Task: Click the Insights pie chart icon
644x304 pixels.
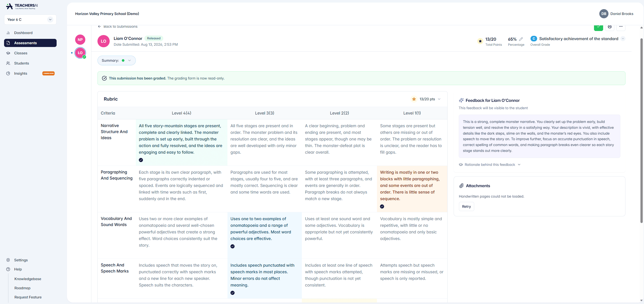Action: pyautogui.click(x=8, y=73)
